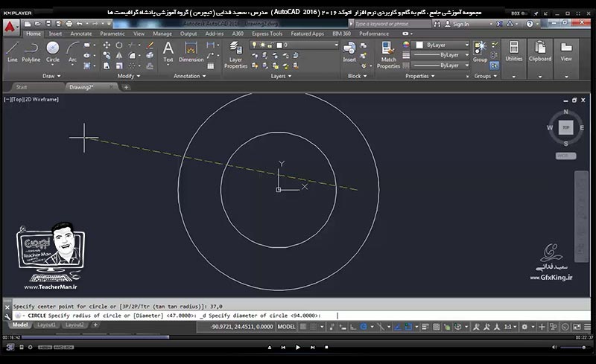Click play button in KMPlayer controls
This screenshot has width=596, height=364.
(297, 347)
